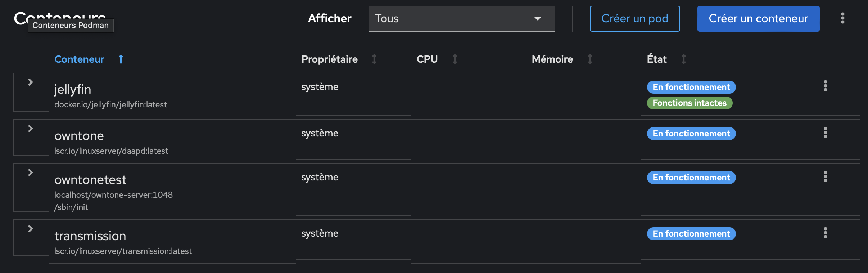Open the transmission row actions menu
The height and width of the screenshot is (273, 868).
click(825, 233)
